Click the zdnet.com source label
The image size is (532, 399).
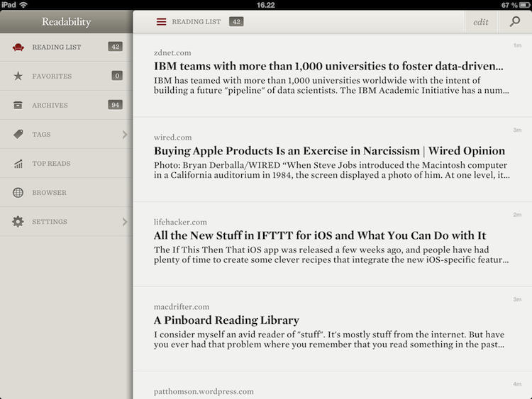172,53
